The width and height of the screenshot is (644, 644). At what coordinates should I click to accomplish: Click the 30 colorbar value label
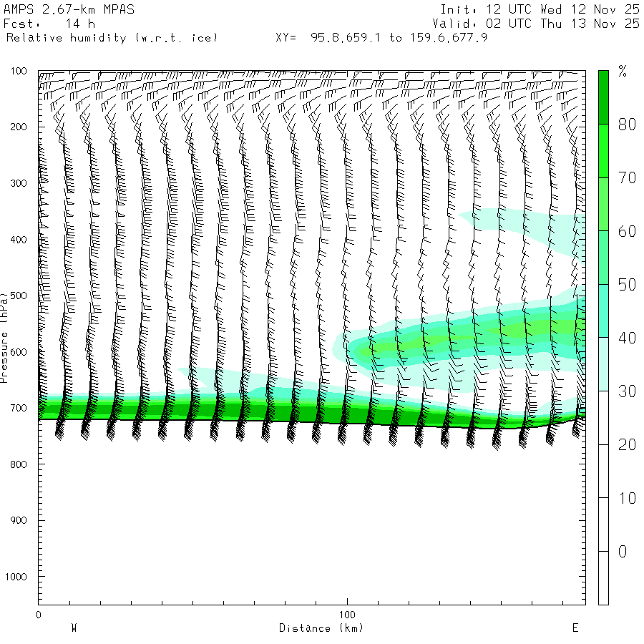(x=627, y=391)
